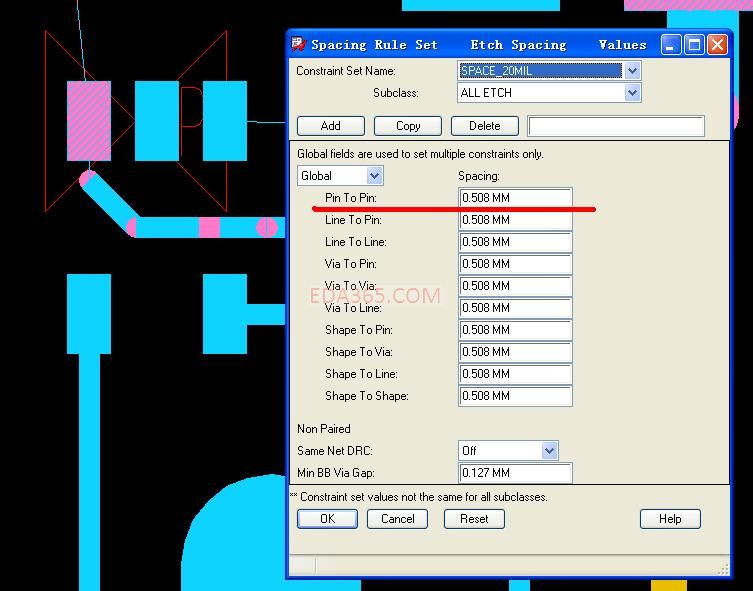This screenshot has height=591, width=753.
Task: Click the 'Constraint Set Name:' label
Action: tap(346, 71)
